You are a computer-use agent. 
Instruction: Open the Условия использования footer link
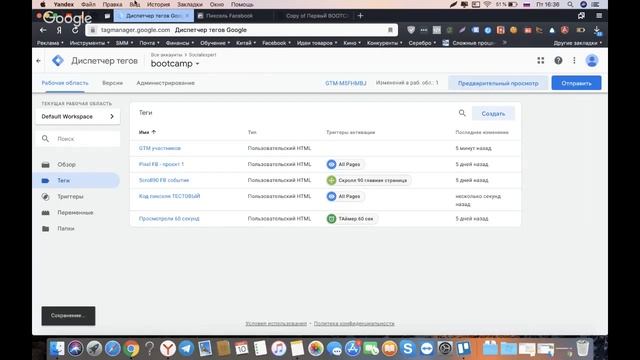(x=276, y=323)
